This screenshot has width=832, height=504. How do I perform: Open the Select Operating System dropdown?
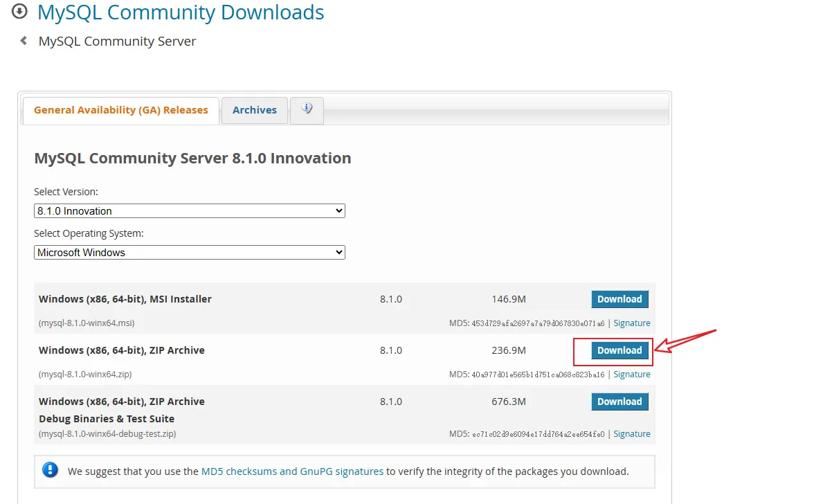pos(190,253)
